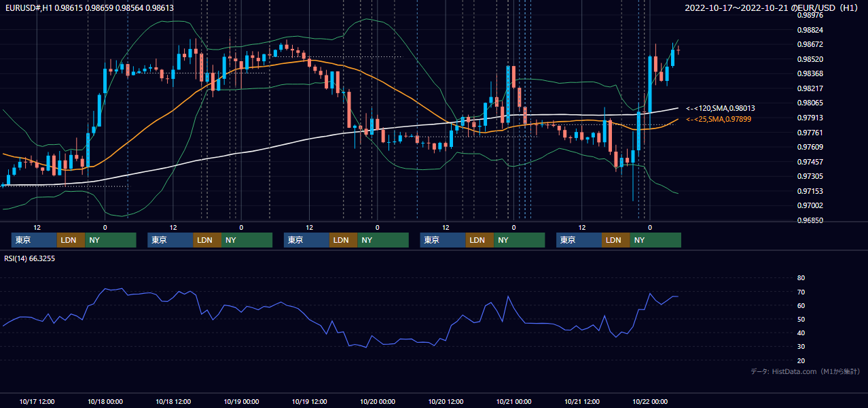Select RSI level 40 on the scale

point(801,333)
